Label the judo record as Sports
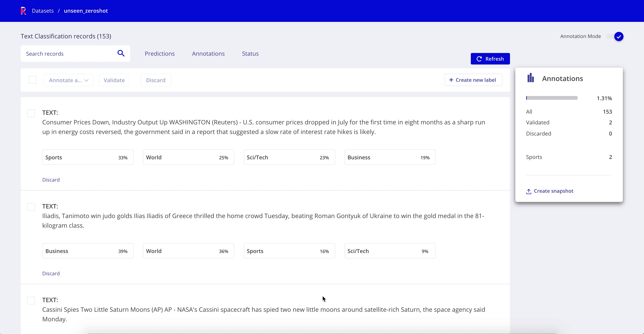Viewport: 644px width, 334px height. (x=289, y=251)
